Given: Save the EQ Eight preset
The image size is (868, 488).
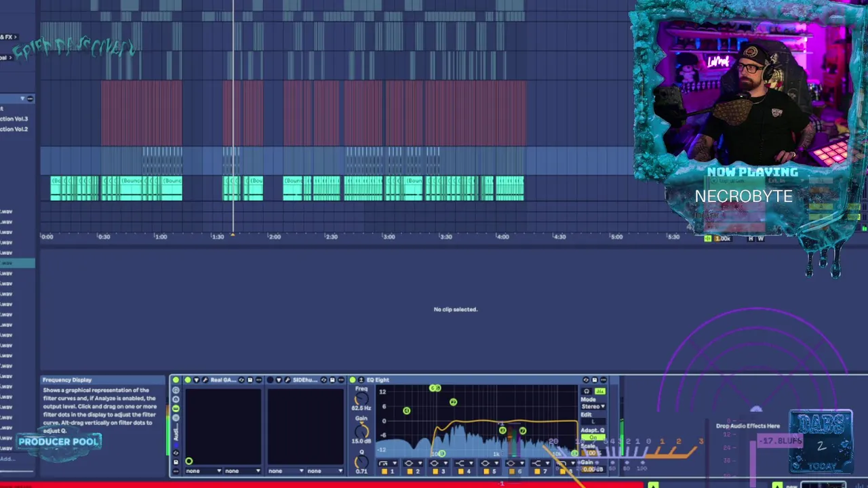Looking at the screenshot, I should coord(595,380).
